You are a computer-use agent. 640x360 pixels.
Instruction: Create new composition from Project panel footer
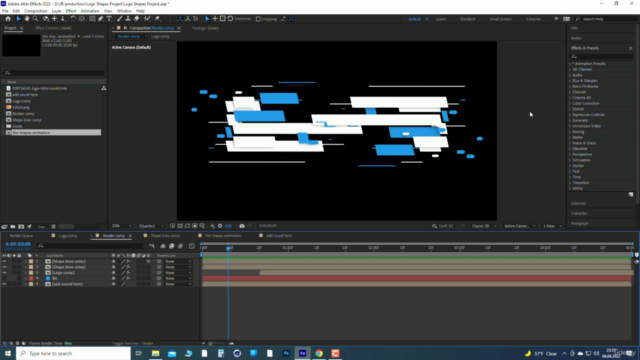point(21,227)
